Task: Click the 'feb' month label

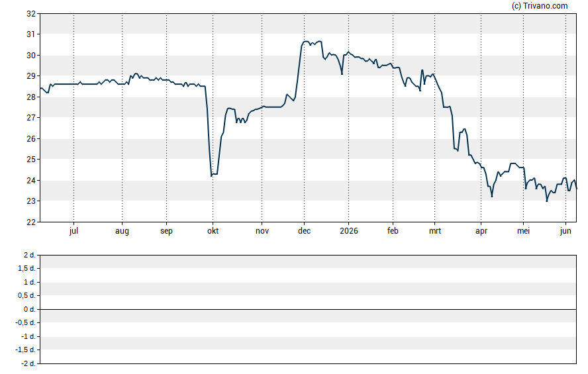Action: pos(393,231)
